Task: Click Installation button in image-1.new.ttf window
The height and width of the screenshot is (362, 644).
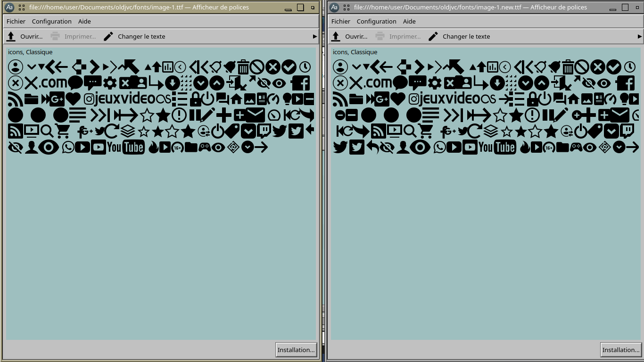Action: [621, 350]
